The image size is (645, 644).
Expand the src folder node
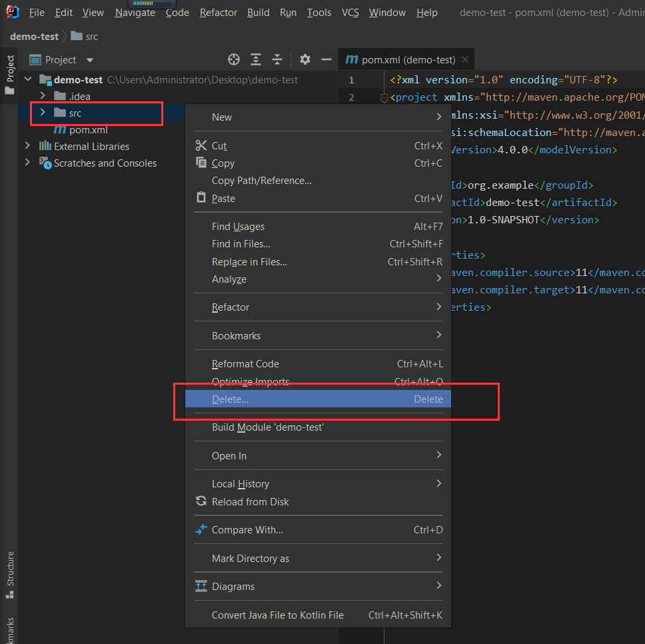tap(43, 113)
